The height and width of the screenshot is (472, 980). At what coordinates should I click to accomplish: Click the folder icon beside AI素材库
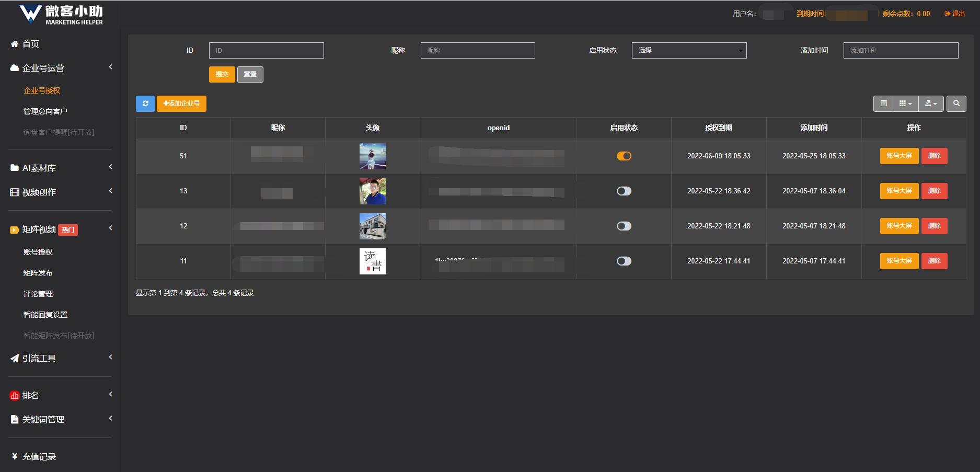[15, 168]
